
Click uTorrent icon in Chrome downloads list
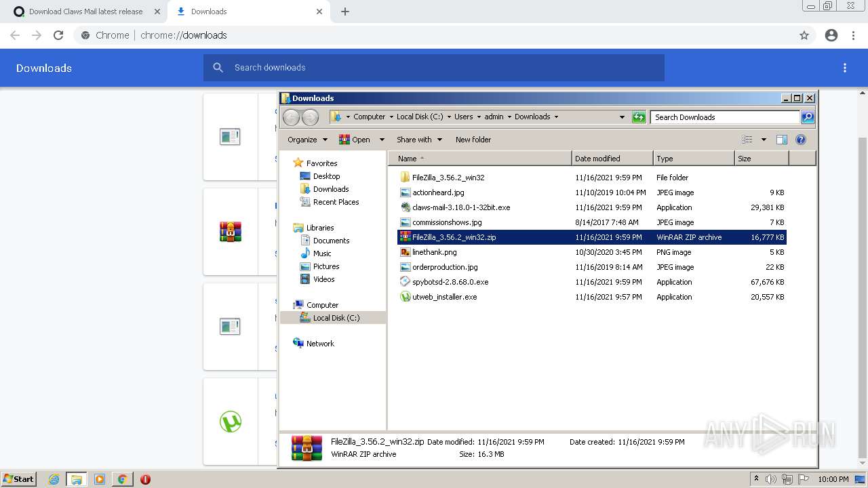pos(231,422)
